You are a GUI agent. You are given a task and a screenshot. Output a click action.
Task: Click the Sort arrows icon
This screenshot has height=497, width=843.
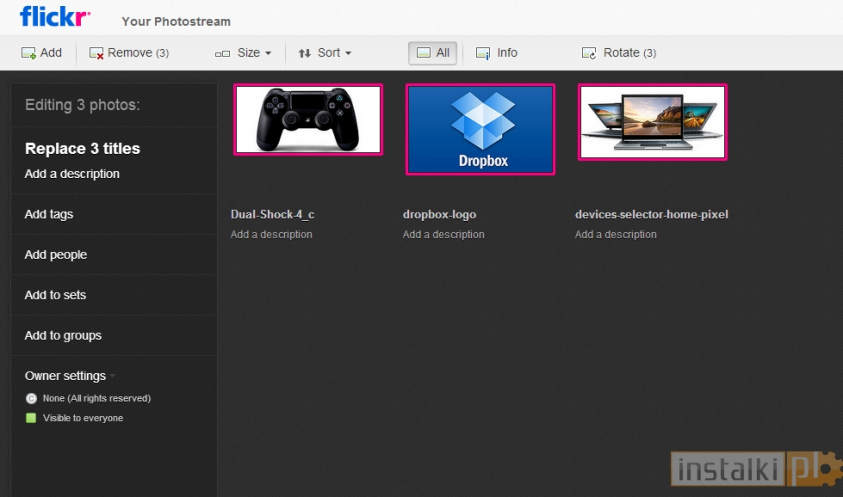click(304, 53)
